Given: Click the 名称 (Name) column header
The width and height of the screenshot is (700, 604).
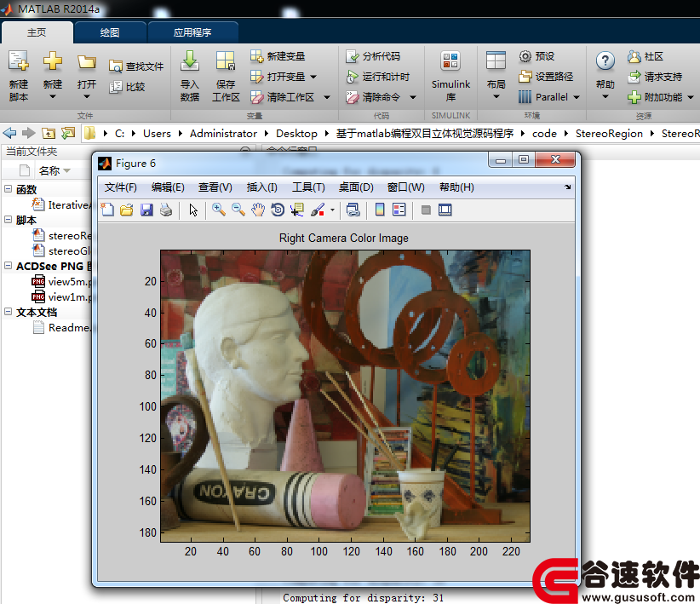Looking at the screenshot, I should [49, 170].
